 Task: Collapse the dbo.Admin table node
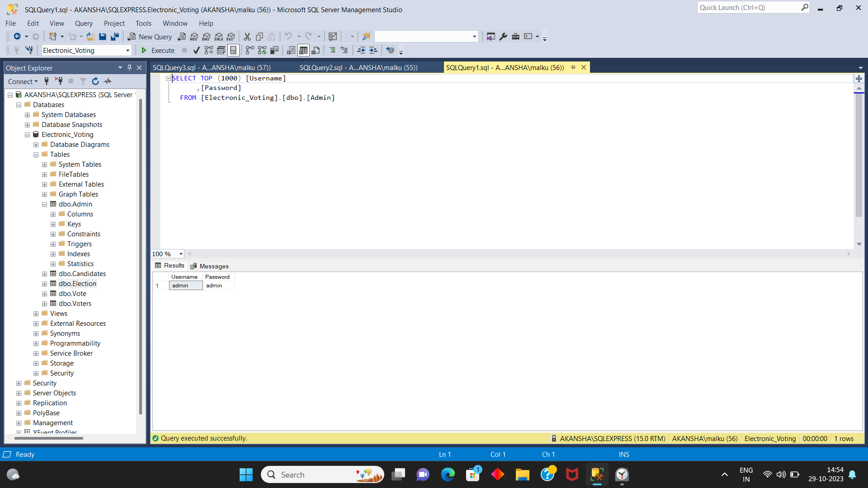point(44,204)
